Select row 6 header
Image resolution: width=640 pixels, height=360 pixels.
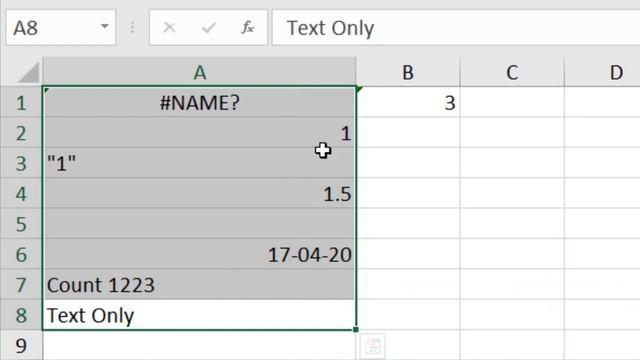(22, 254)
